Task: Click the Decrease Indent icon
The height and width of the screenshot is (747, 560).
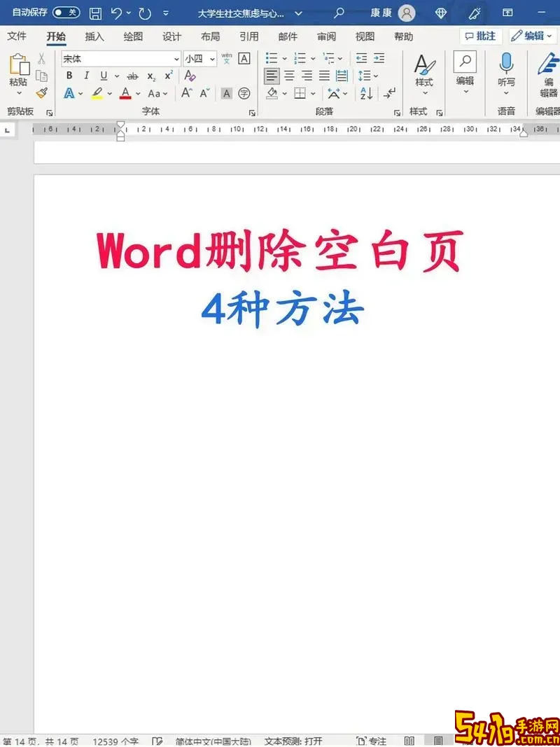Action: pyautogui.click(x=361, y=58)
